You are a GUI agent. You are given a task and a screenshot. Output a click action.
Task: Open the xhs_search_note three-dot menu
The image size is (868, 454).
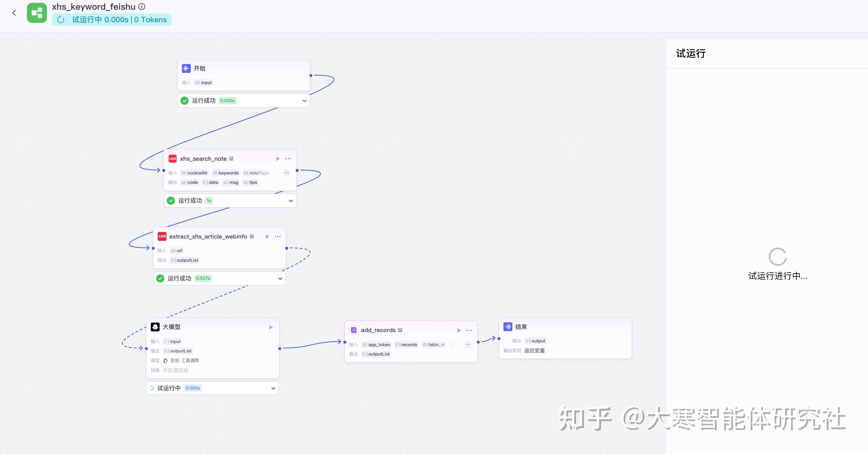coord(288,159)
